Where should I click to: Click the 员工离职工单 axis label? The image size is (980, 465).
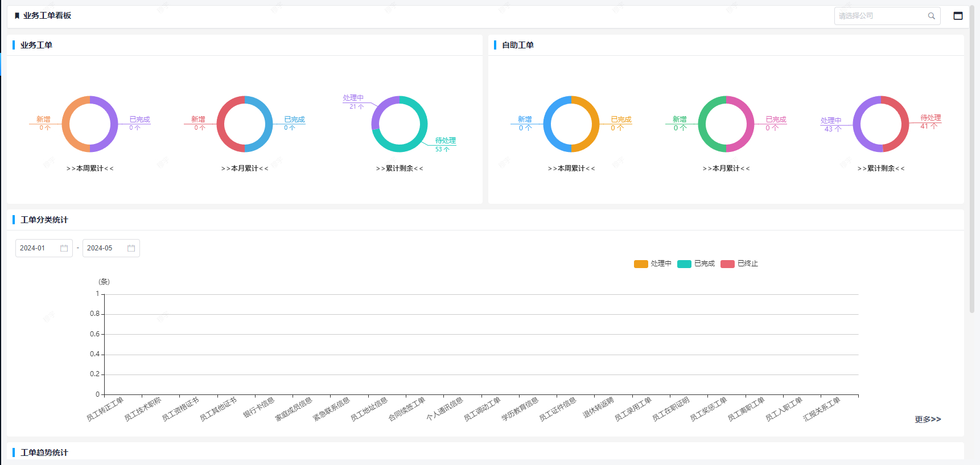pos(746,409)
